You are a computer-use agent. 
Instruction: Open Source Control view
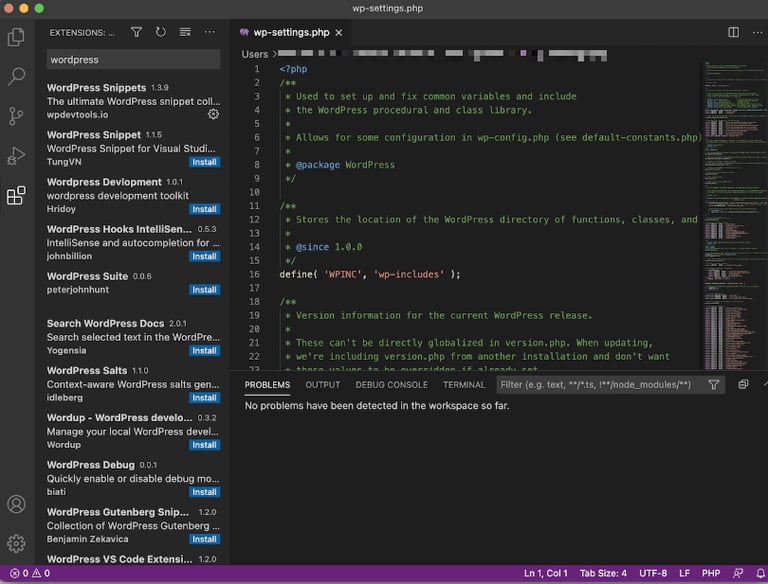(x=16, y=116)
